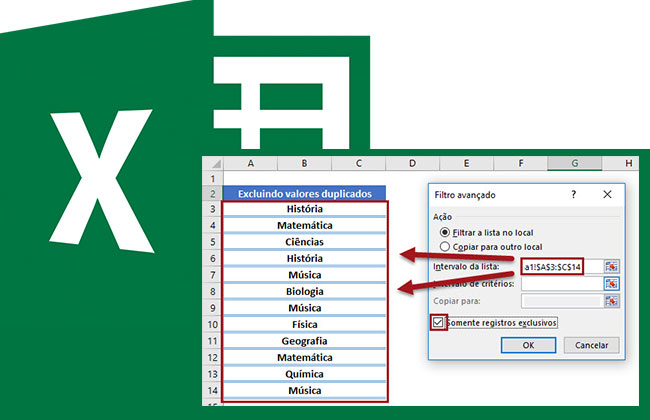
Task: Close the Filtro avançado dialog
Action: (x=607, y=194)
